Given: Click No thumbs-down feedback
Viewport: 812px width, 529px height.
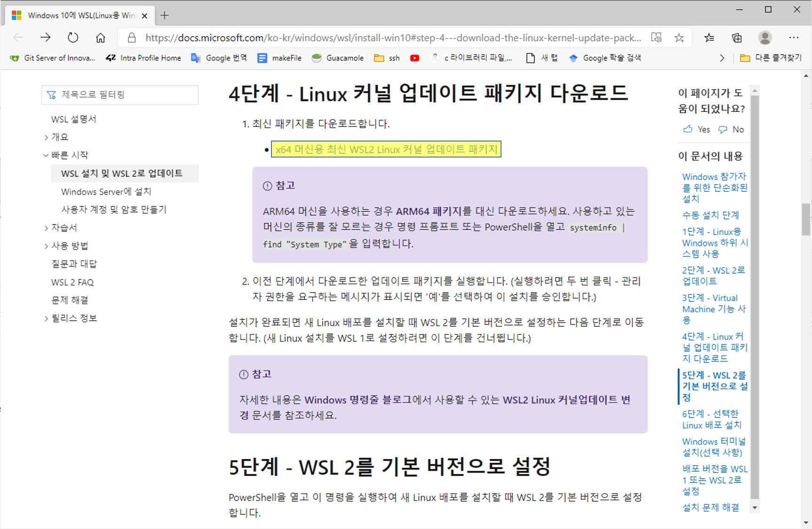Looking at the screenshot, I should coord(731,129).
